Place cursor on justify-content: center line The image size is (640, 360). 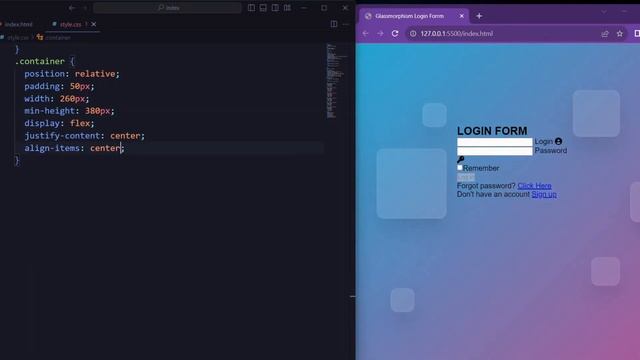(x=84, y=136)
